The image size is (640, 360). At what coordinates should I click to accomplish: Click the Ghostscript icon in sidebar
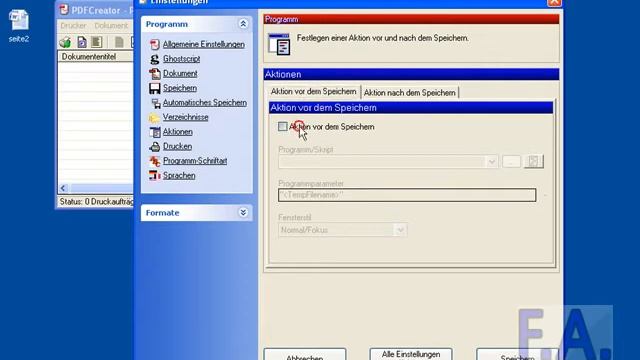coord(154,59)
